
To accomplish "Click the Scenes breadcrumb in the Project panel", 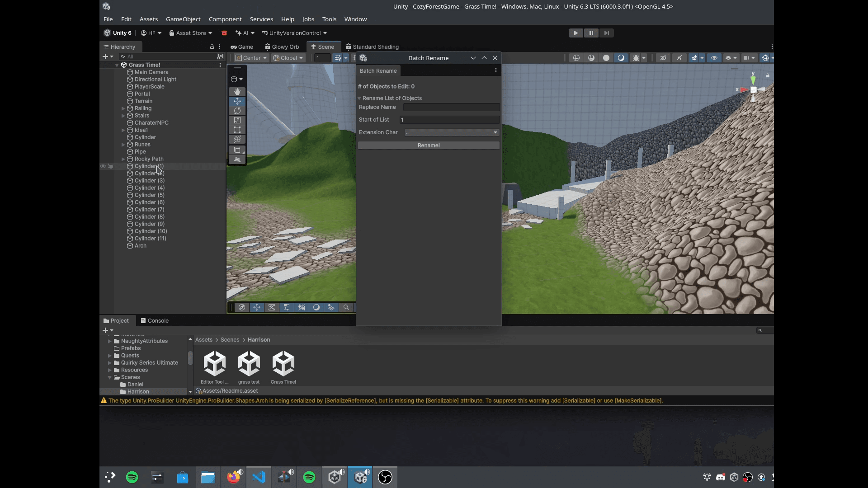I will (229, 339).
